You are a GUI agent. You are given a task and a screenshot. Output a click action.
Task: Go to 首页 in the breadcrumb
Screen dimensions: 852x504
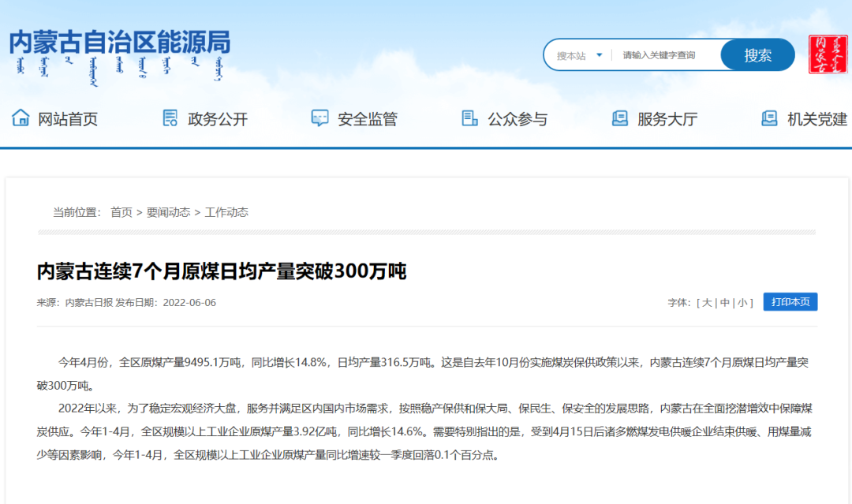pos(121,212)
